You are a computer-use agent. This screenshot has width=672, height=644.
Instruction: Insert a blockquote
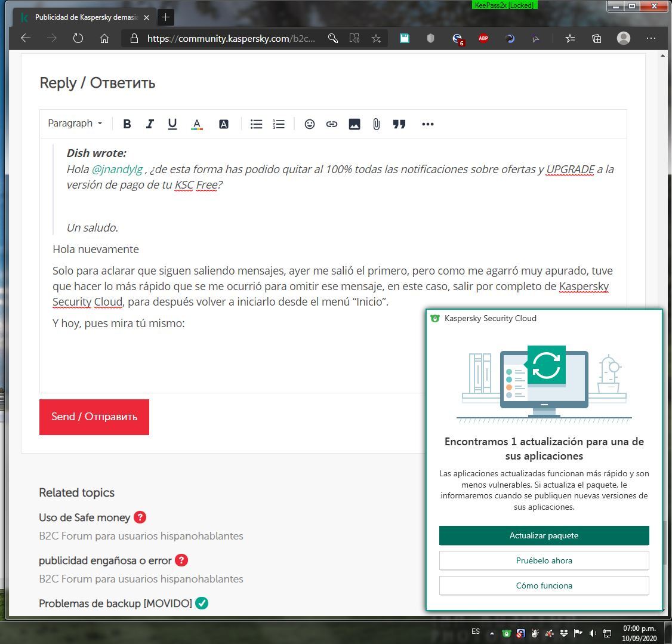pos(399,124)
